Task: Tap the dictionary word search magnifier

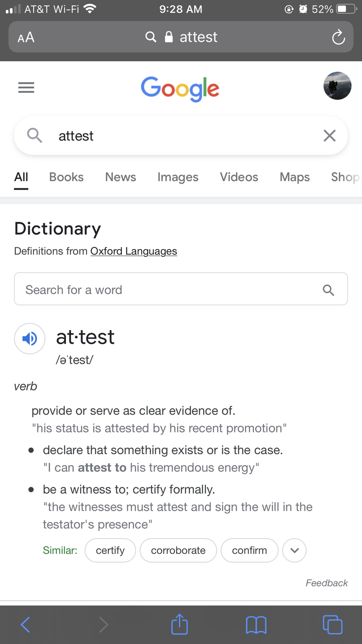Action: click(x=329, y=290)
